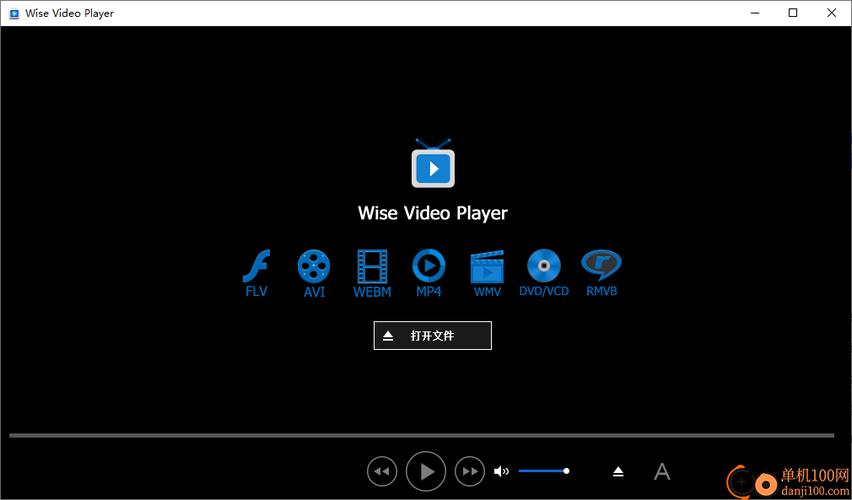Viewport: 852px width, 500px height.
Task: Click the eject icon in bottom bar
Action: point(618,471)
